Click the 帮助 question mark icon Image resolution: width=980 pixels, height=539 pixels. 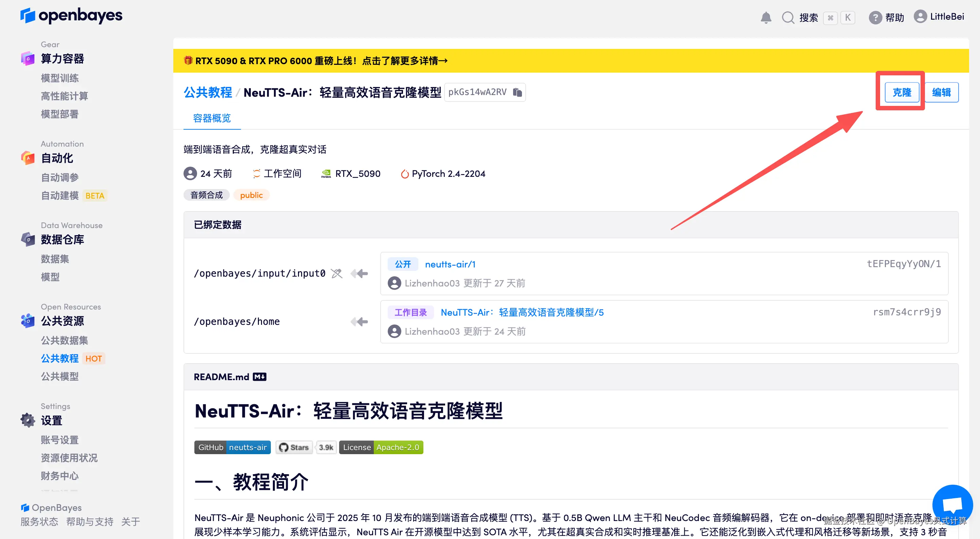tap(875, 18)
